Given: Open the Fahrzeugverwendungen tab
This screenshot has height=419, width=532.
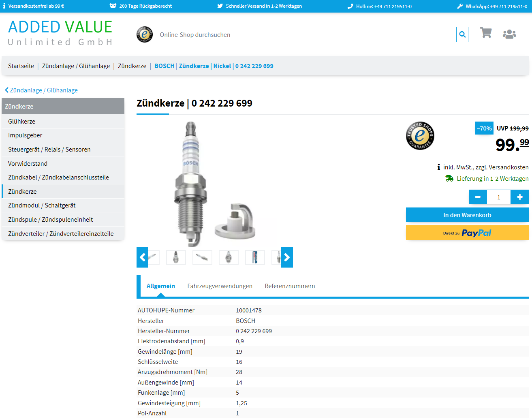Looking at the screenshot, I should tap(220, 286).
